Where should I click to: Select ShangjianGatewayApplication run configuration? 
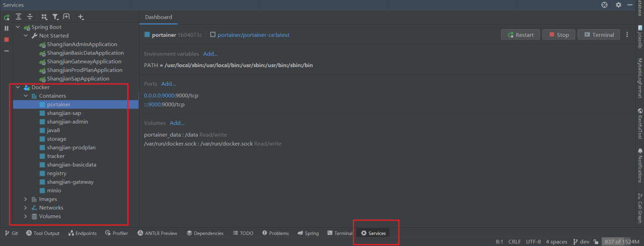(x=85, y=61)
